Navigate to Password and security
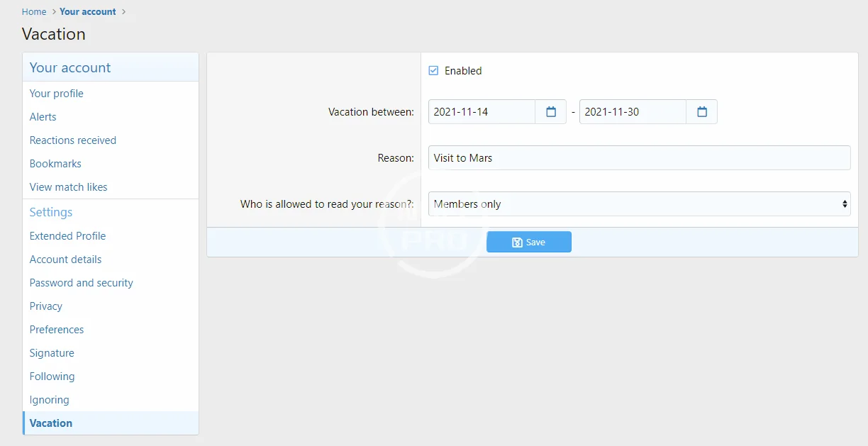 (82, 283)
